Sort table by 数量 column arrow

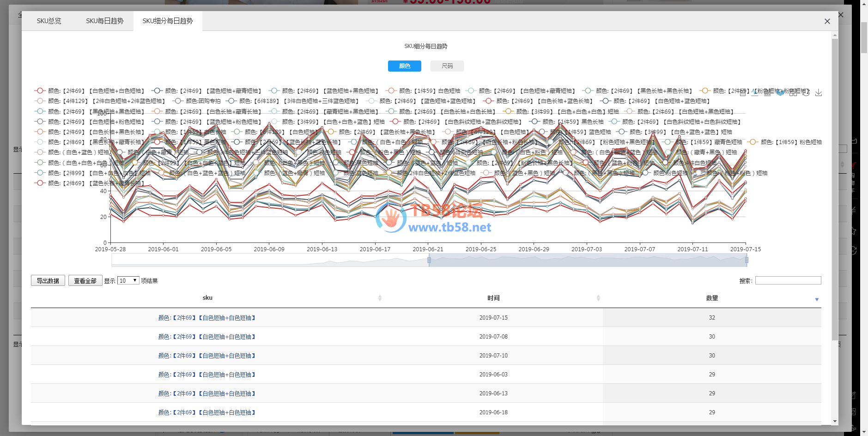click(x=817, y=299)
